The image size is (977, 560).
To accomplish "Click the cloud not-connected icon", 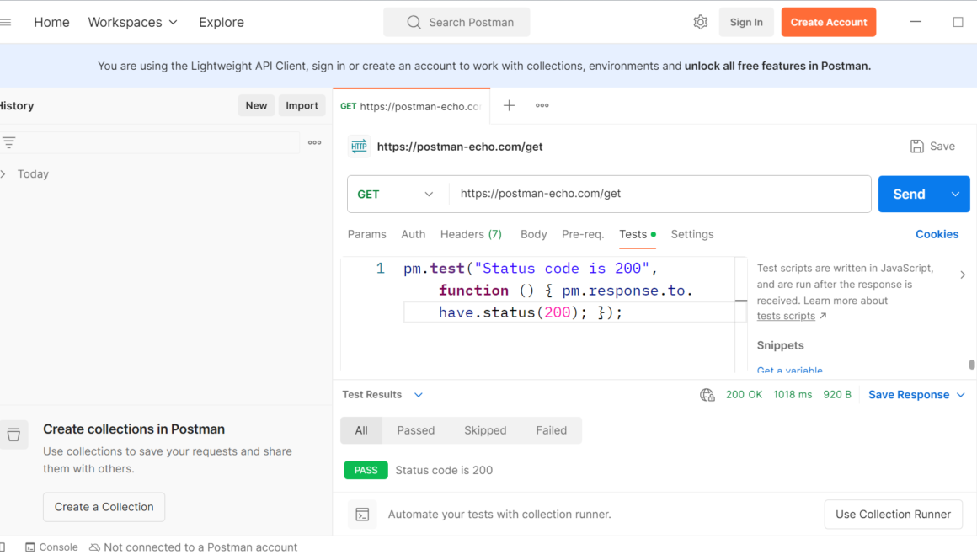I will click(x=94, y=547).
